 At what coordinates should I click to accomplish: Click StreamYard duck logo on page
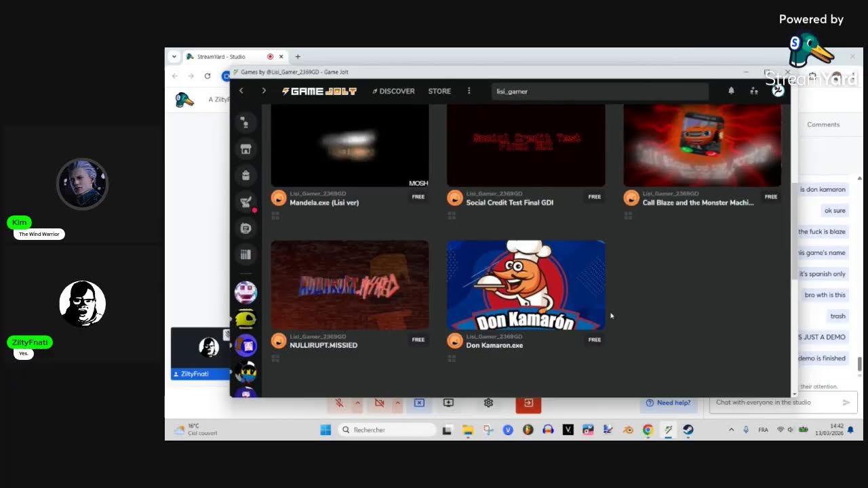coord(184,100)
